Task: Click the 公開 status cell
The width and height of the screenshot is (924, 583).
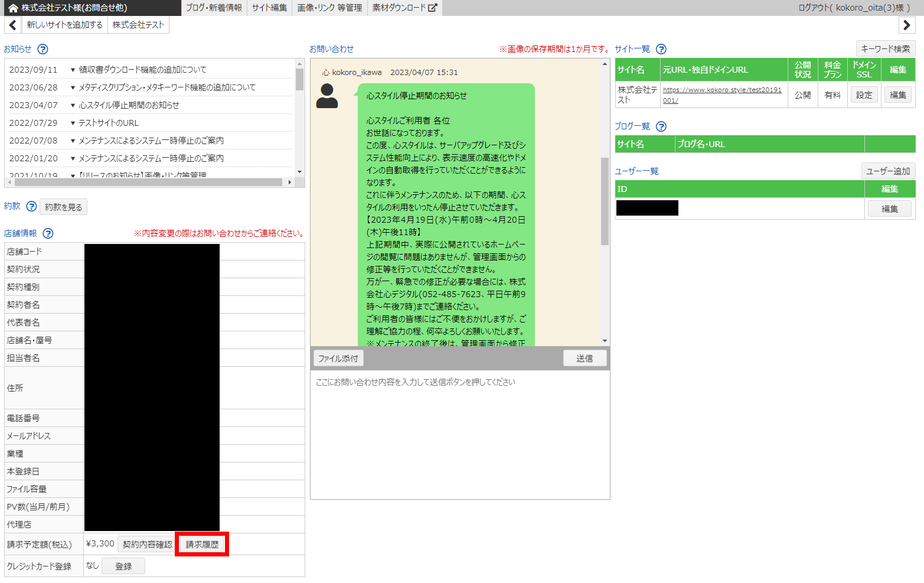Action: tap(802, 95)
